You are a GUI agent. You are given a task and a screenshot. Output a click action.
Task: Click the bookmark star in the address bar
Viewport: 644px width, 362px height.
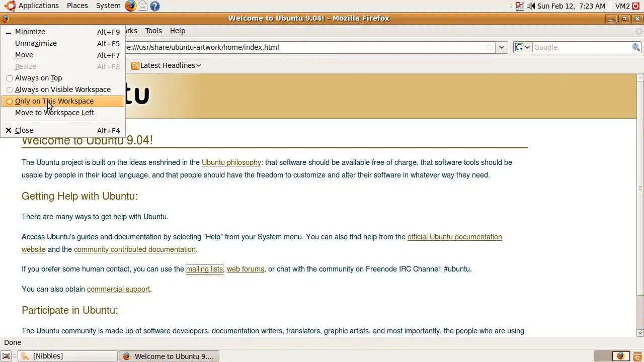(489, 47)
